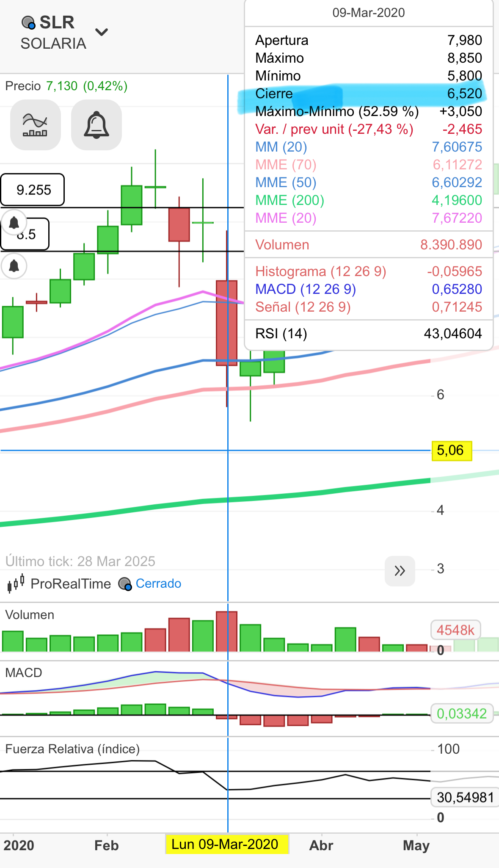Screen dimensions: 499x868
Task: Tap the MACD panel title
Action: click(x=24, y=673)
